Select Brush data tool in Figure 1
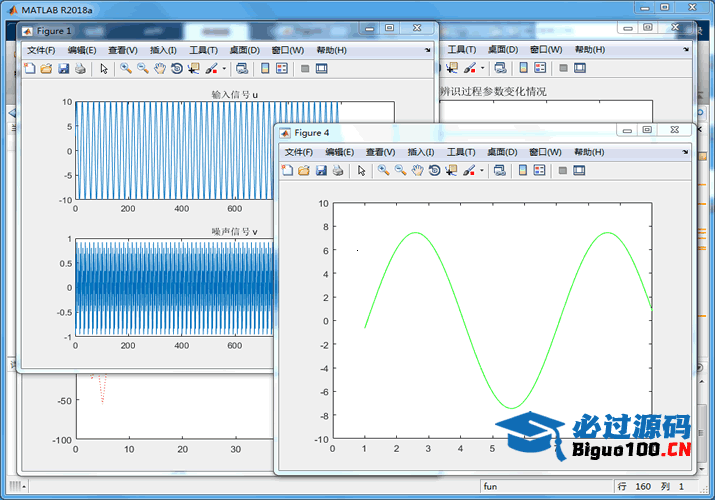 point(211,69)
